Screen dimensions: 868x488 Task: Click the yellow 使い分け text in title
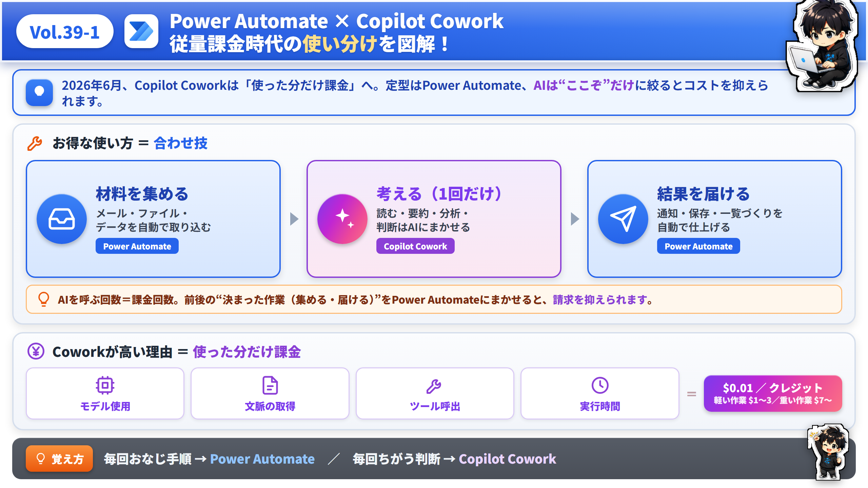(340, 44)
